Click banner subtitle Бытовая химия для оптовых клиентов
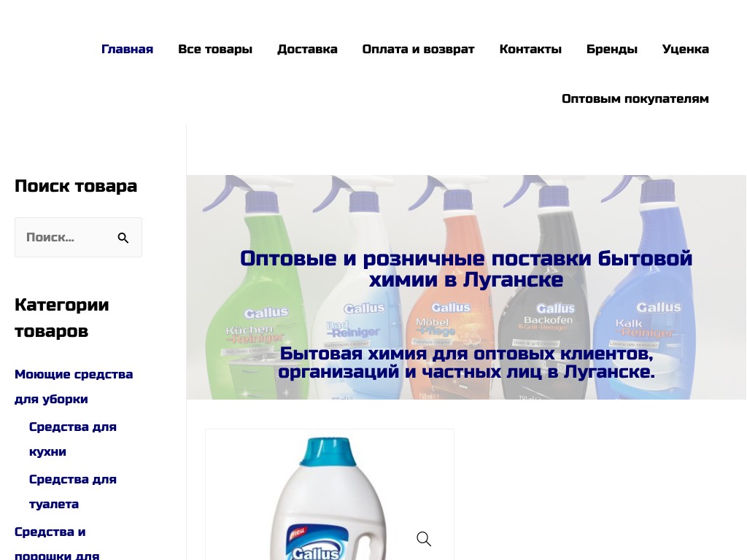 point(466,362)
